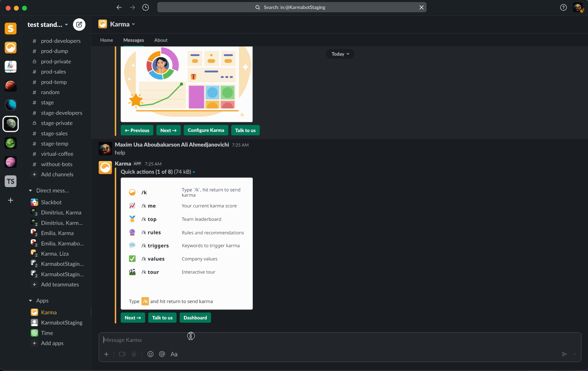Open the send options chevron
This screenshot has height=371, width=588.
[x=575, y=354]
